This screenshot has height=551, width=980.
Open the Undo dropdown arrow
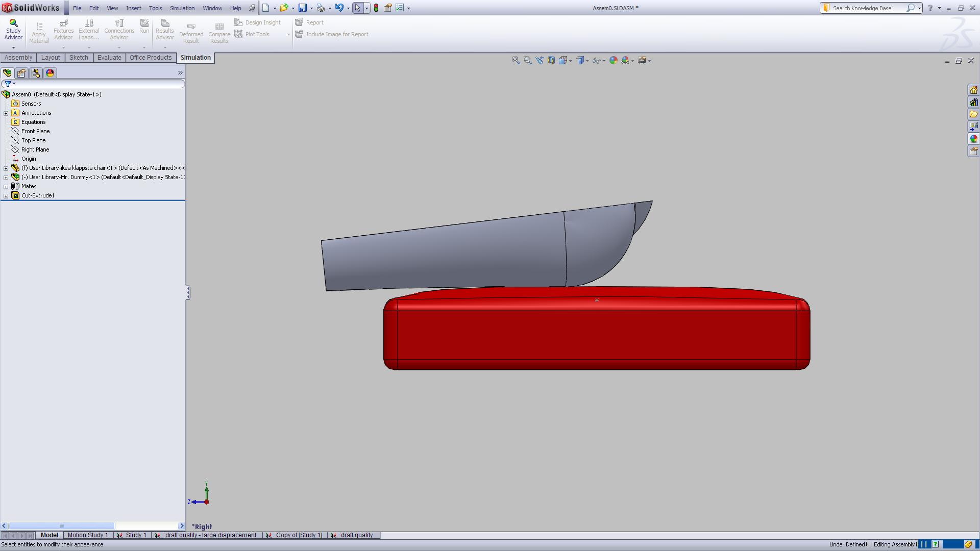click(x=348, y=8)
